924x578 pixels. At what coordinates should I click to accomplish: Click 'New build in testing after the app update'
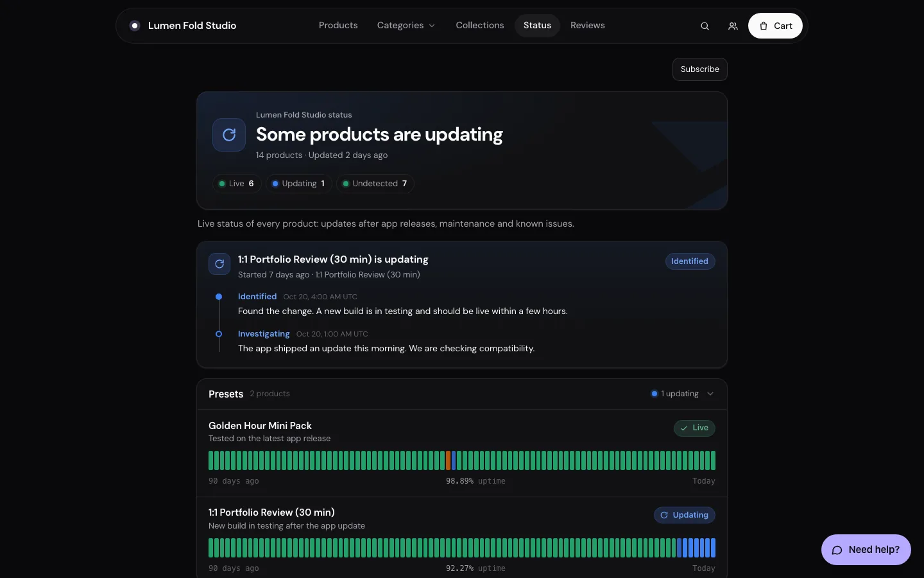pyautogui.click(x=287, y=526)
